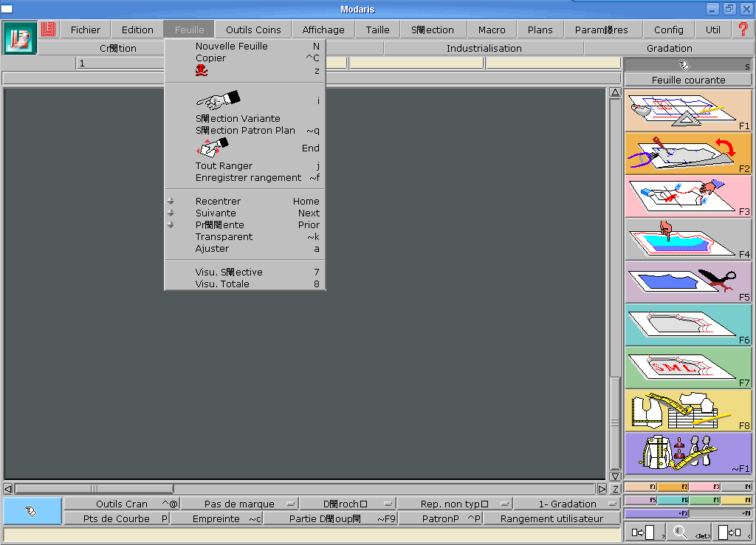Switch to the Industrialisation tab
This screenshot has height=545, width=756.
point(484,48)
